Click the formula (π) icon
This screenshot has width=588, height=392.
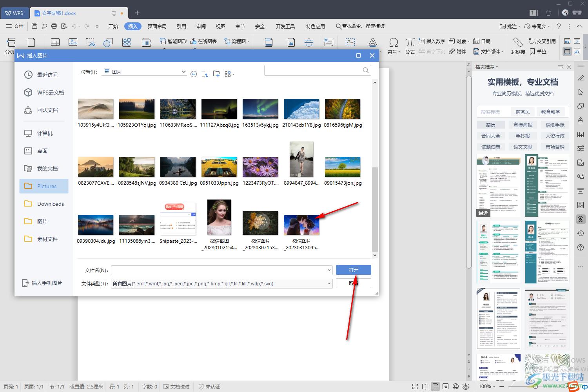click(x=410, y=42)
